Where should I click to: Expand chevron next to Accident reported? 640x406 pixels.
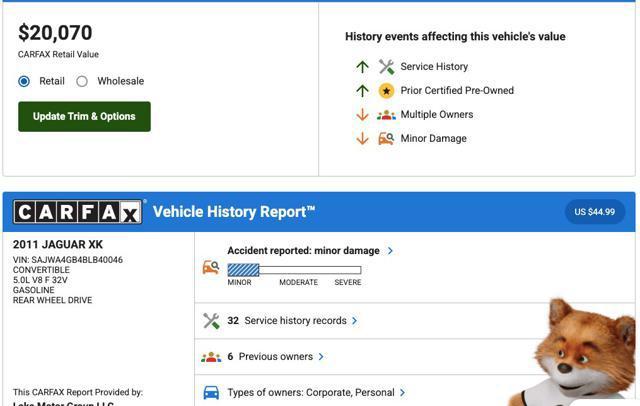390,251
